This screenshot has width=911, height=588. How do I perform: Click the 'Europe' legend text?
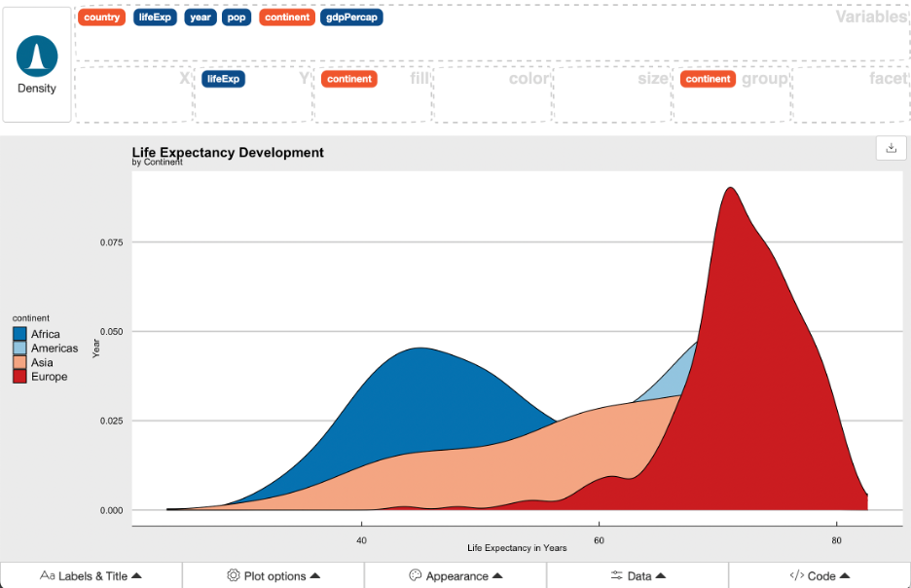coord(50,377)
